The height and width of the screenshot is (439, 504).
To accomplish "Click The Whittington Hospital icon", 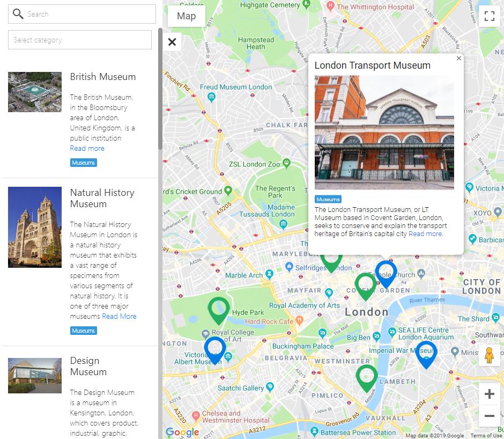I will pyautogui.click(x=330, y=5).
